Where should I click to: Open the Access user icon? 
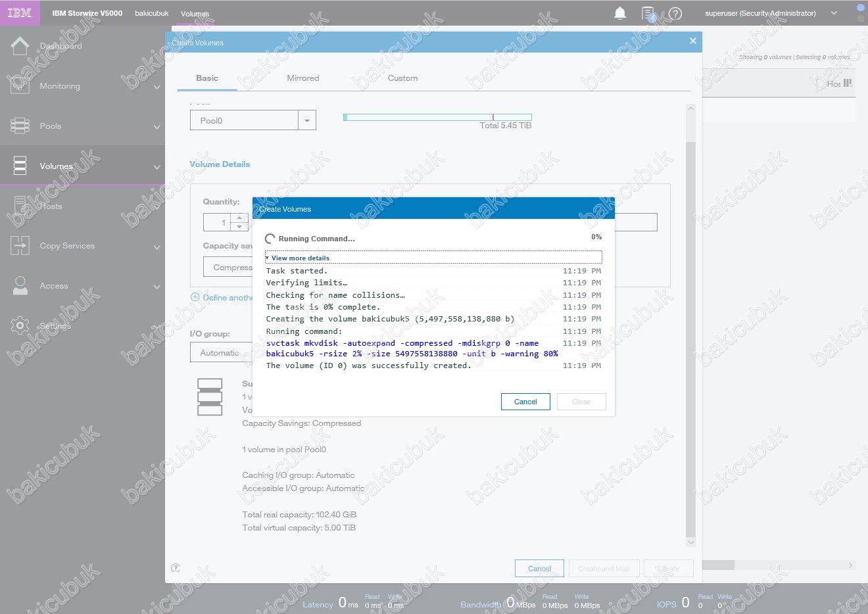[x=20, y=286]
